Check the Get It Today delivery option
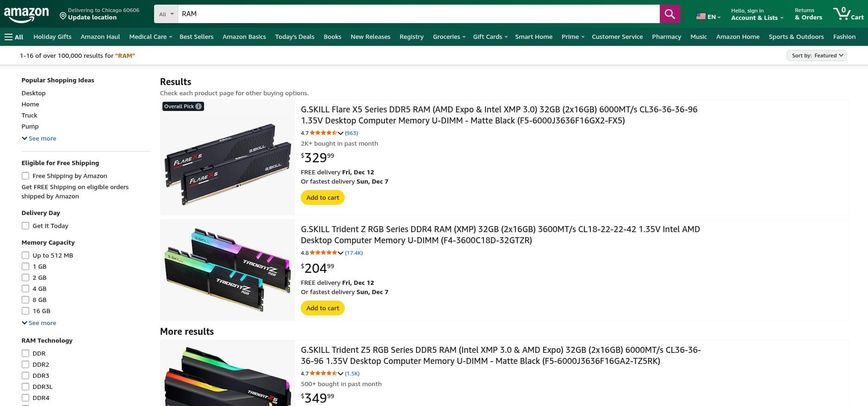868x406 pixels. coord(25,226)
